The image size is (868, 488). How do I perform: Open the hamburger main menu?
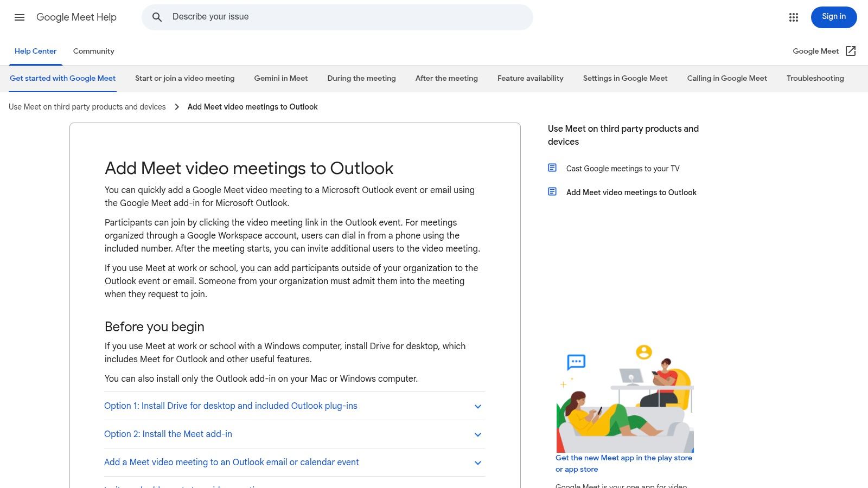20,17
